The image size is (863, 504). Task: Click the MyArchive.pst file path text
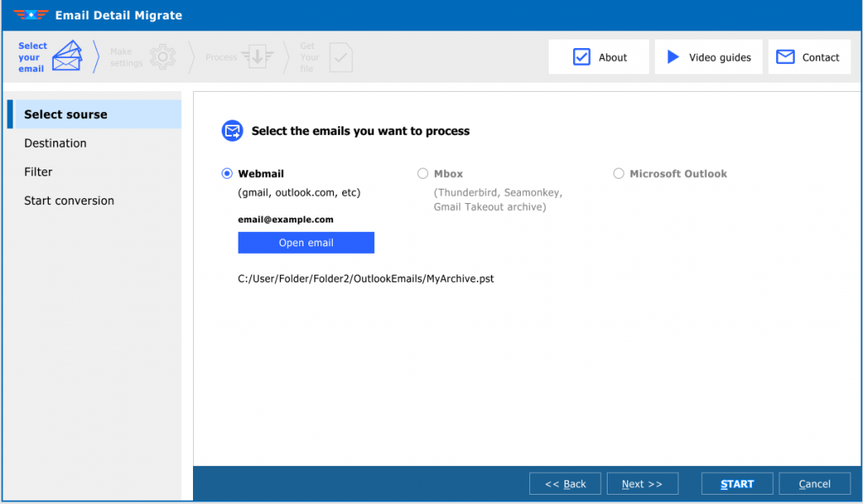pos(367,278)
